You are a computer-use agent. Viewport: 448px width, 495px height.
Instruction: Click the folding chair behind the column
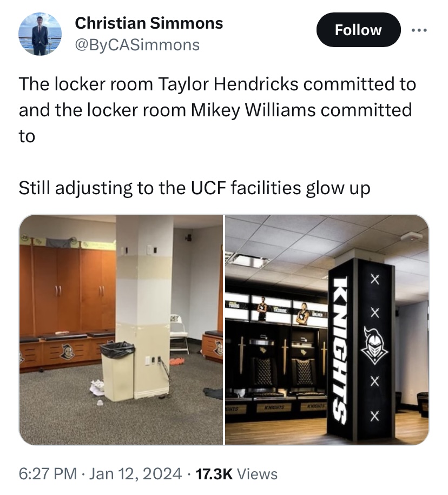(179, 333)
